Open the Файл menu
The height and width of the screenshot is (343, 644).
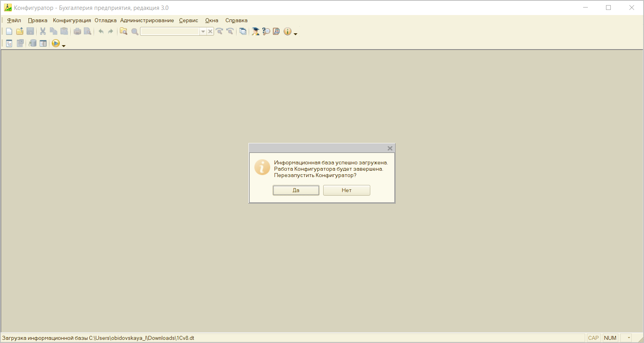coord(14,20)
